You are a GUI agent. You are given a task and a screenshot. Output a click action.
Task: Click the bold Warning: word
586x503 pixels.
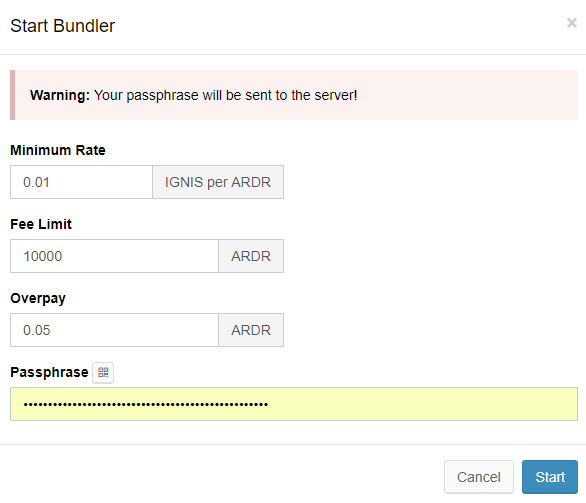tap(60, 95)
